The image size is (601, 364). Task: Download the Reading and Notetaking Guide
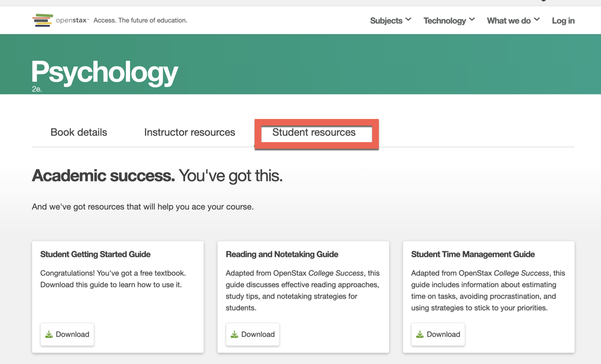pos(253,334)
